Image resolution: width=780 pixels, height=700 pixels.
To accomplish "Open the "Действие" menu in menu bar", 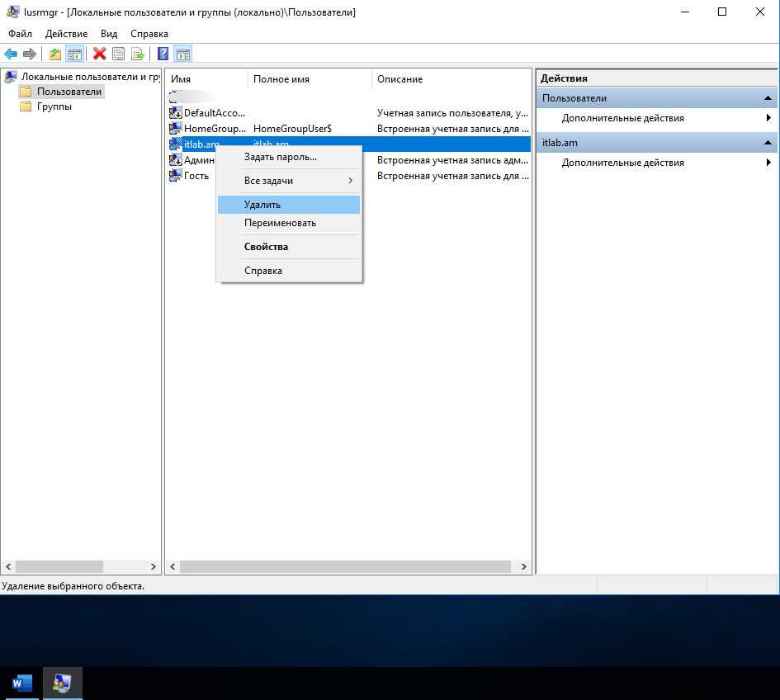I will (x=66, y=34).
